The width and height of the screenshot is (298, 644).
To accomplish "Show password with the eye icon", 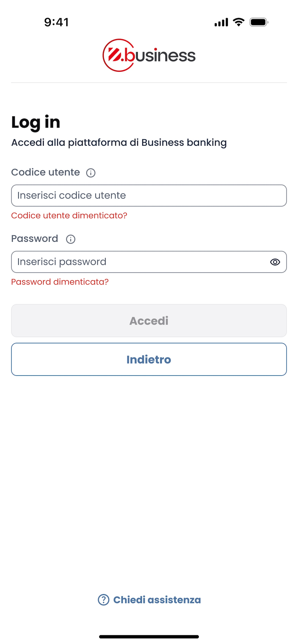I will pos(275,262).
